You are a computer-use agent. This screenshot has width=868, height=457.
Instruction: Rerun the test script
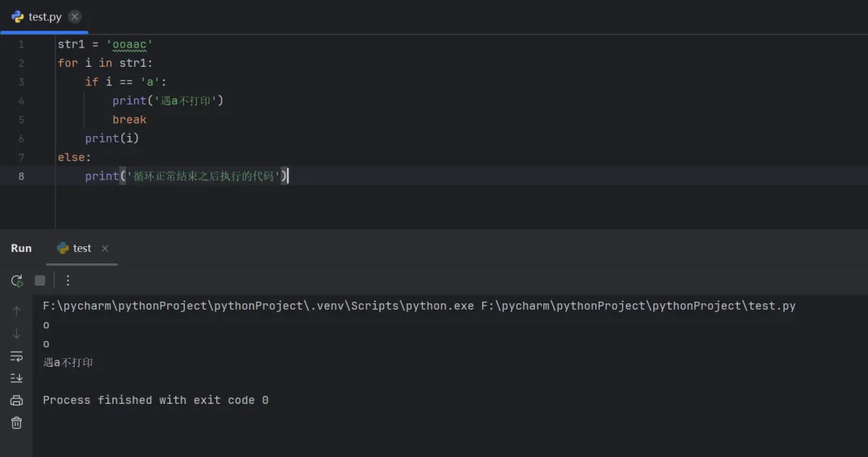(17, 281)
